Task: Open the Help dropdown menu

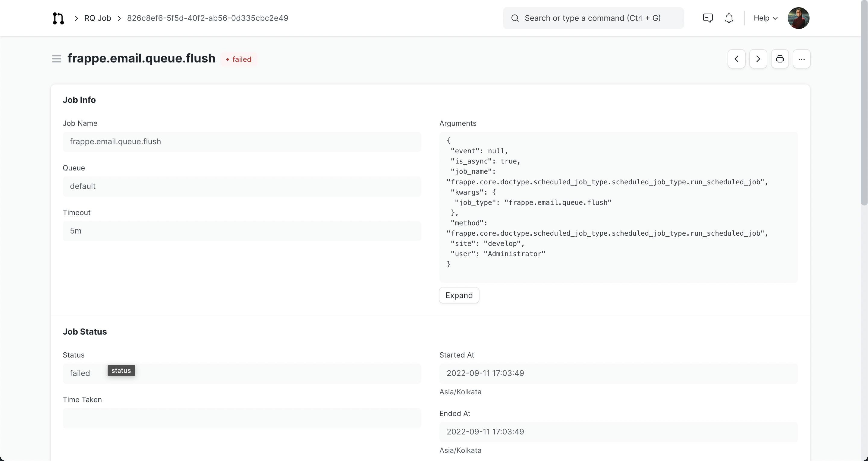Action: pyautogui.click(x=765, y=18)
